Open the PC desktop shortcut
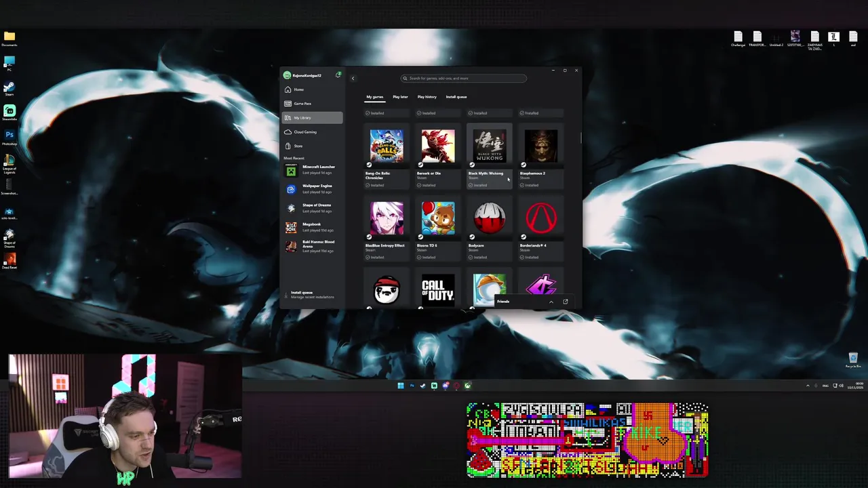The width and height of the screenshot is (868, 488). (9, 64)
